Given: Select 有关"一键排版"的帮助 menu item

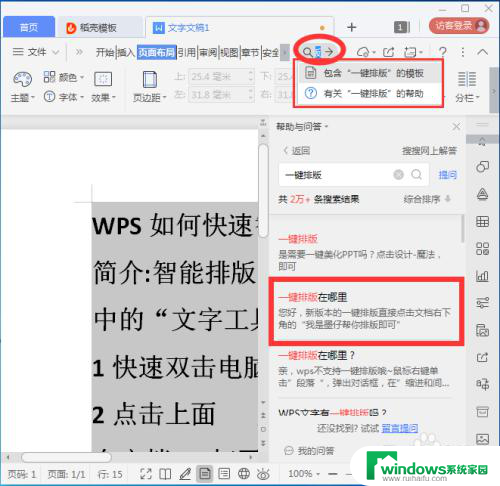Looking at the screenshot, I should [x=370, y=94].
